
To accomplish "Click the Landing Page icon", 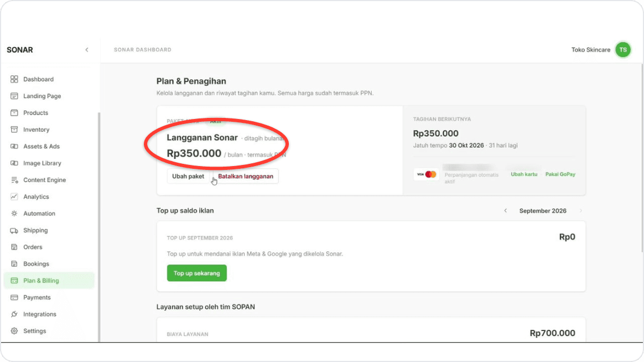I will (x=14, y=96).
